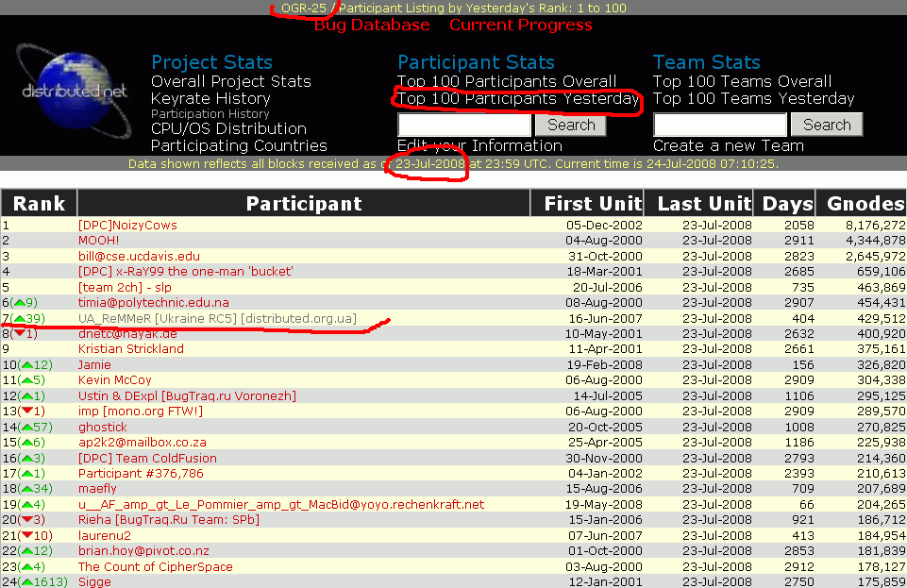Click the distributed.net globe logo

coord(74,90)
